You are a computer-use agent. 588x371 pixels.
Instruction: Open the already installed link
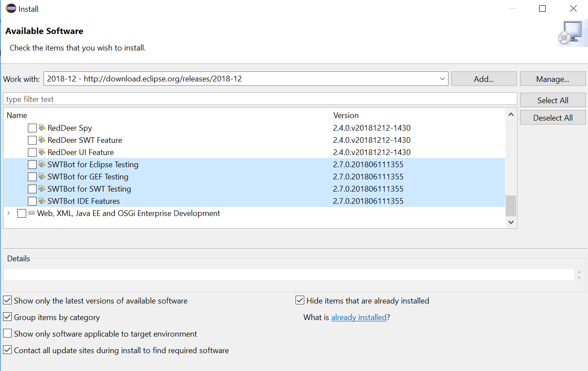coord(359,317)
